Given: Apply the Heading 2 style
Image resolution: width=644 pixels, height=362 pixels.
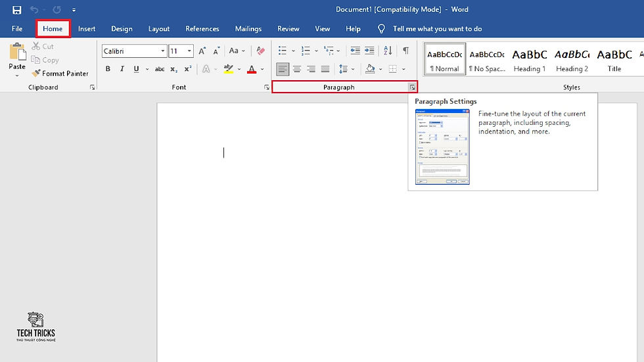Looking at the screenshot, I should (572, 60).
